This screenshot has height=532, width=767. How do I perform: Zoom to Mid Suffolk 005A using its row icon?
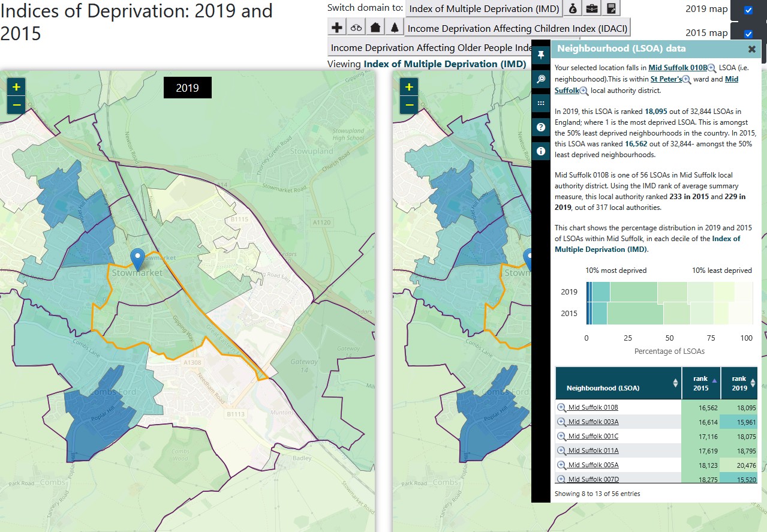pyautogui.click(x=562, y=465)
